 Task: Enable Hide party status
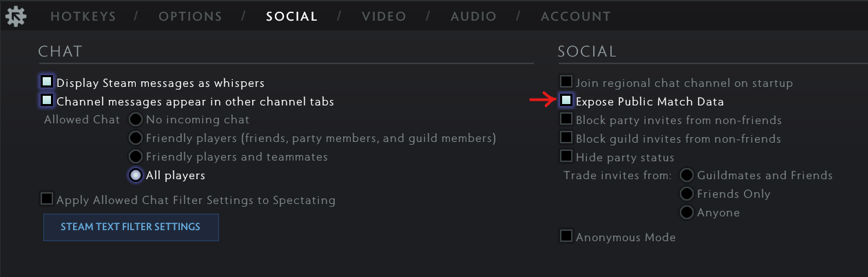566,156
